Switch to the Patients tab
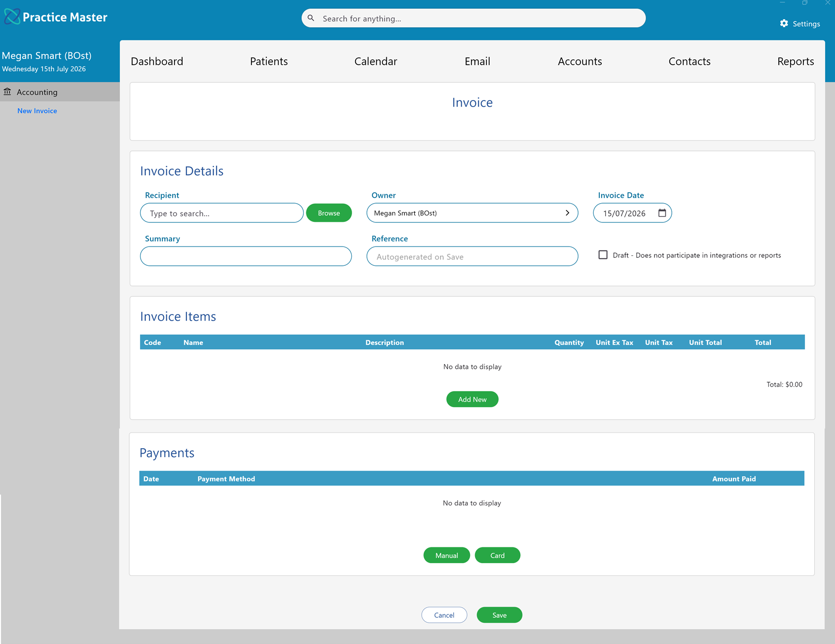 (x=269, y=61)
